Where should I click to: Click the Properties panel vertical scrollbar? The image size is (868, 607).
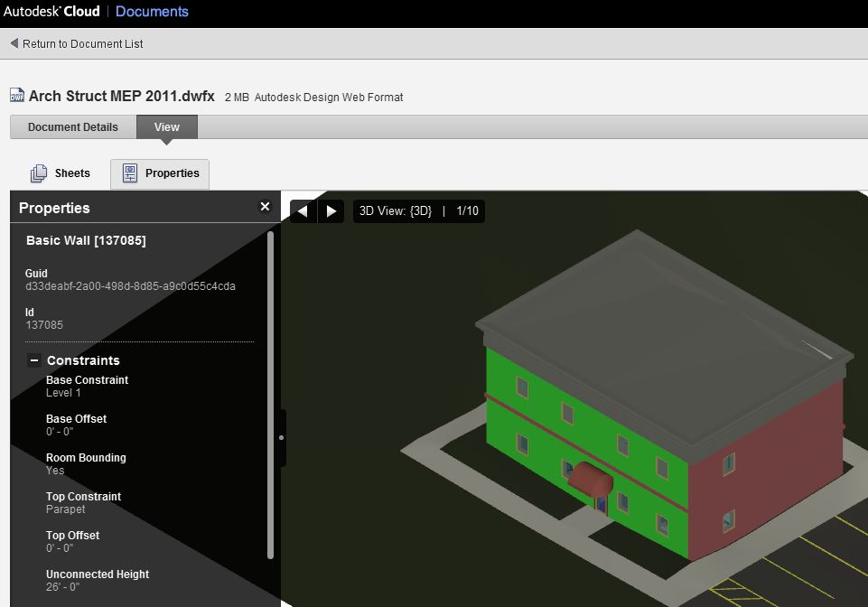point(271,396)
